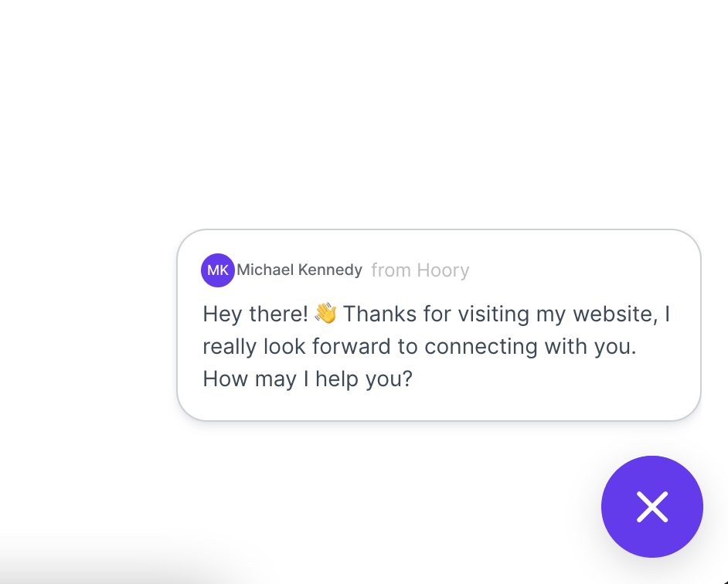728x584 pixels.
Task: Click the word 'Michael' in sender name
Action: point(265,270)
